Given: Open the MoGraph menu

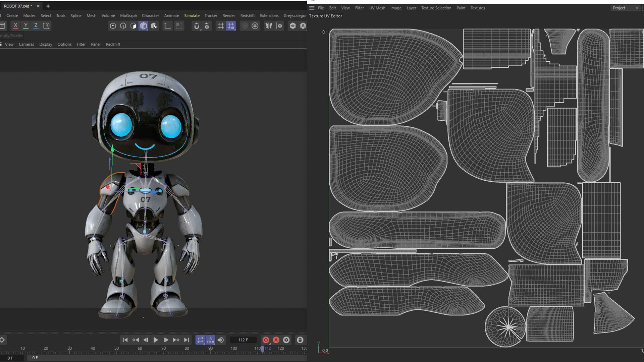Looking at the screenshot, I should pyautogui.click(x=128, y=15).
